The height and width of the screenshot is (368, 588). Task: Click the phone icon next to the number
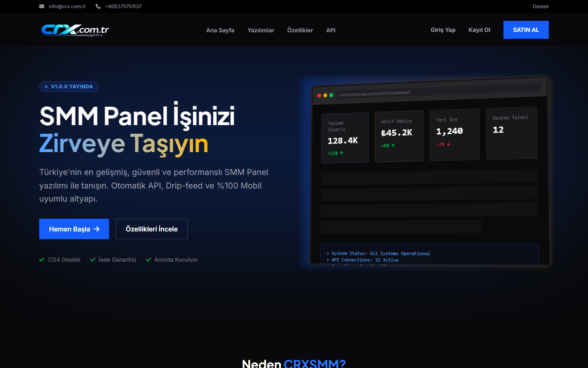coord(97,6)
